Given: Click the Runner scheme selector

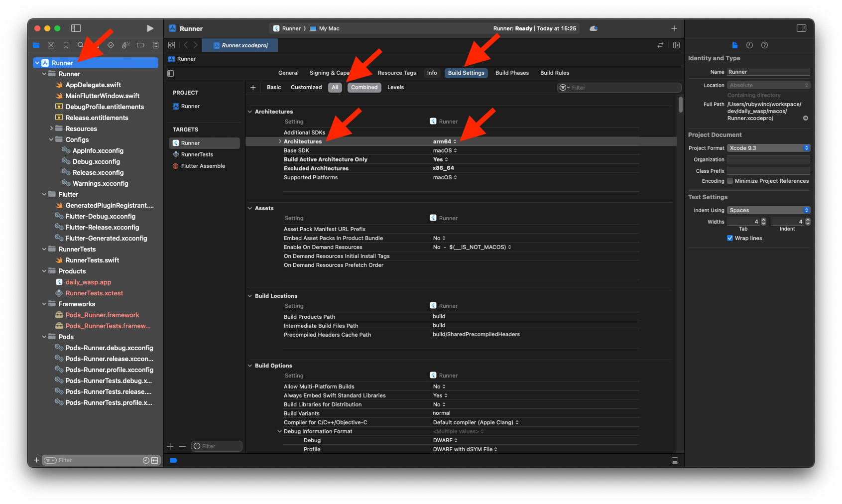Looking at the screenshot, I should point(287,28).
